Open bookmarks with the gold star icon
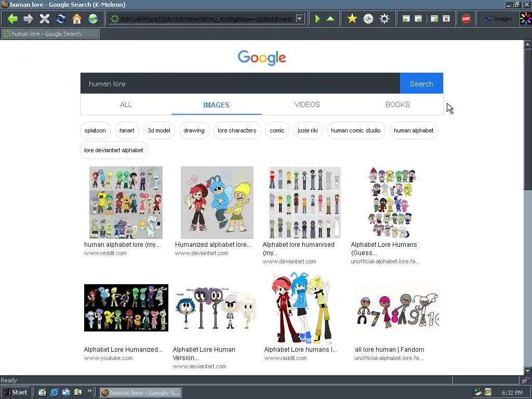Screen dimensions: 532x399 point(352,19)
